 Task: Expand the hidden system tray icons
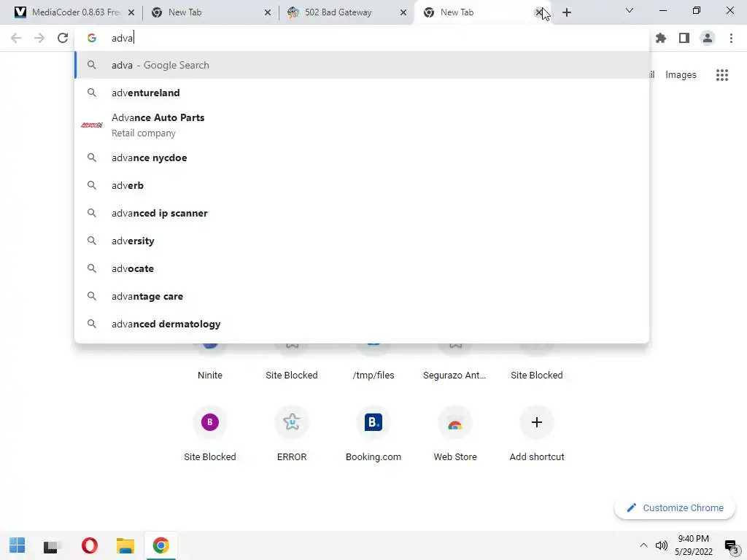[x=643, y=545]
